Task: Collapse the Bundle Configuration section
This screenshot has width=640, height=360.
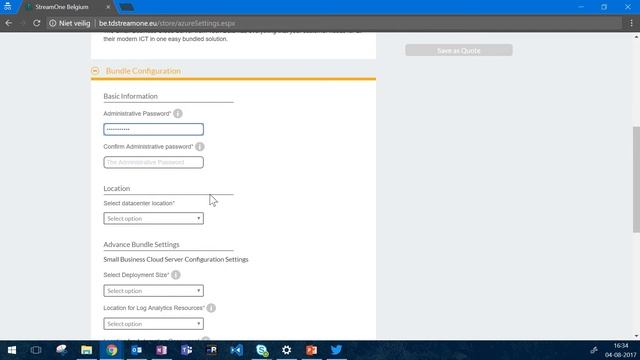Action: [95, 71]
